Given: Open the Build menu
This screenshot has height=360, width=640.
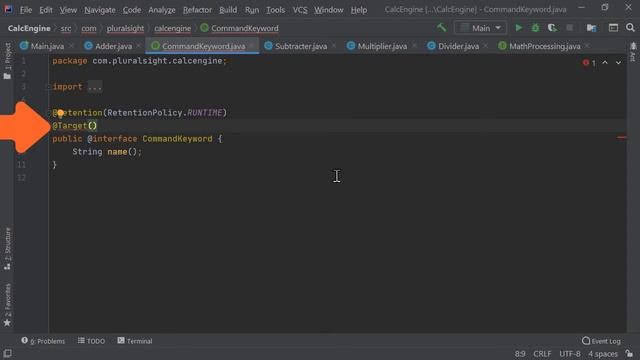Looking at the screenshot, I should (x=228, y=10).
